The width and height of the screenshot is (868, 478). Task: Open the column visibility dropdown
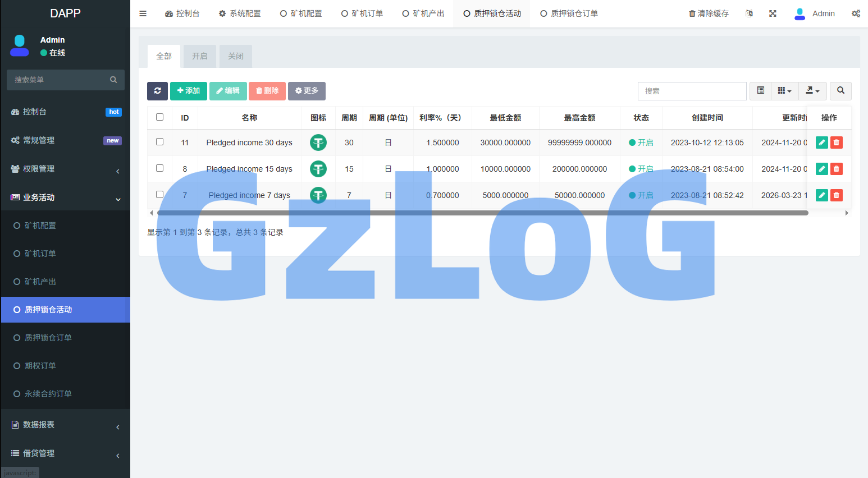pyautogui.click(x=784, y=90)
